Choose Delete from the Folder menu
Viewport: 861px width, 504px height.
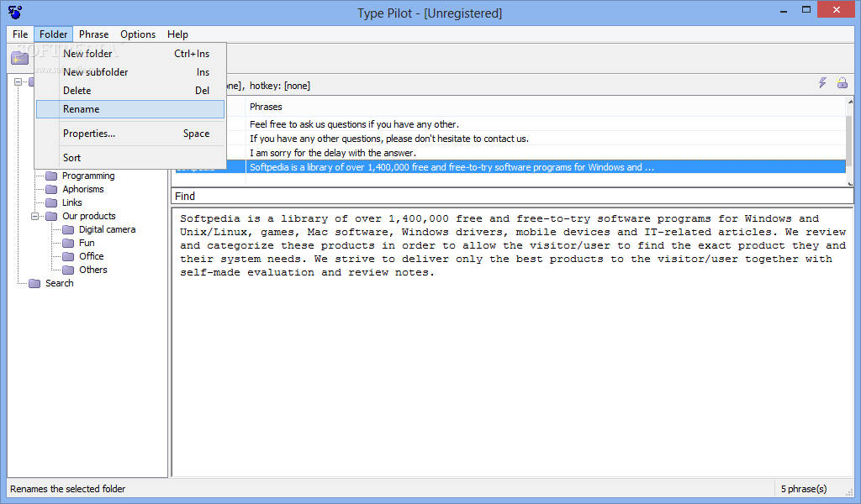point(130,91)
